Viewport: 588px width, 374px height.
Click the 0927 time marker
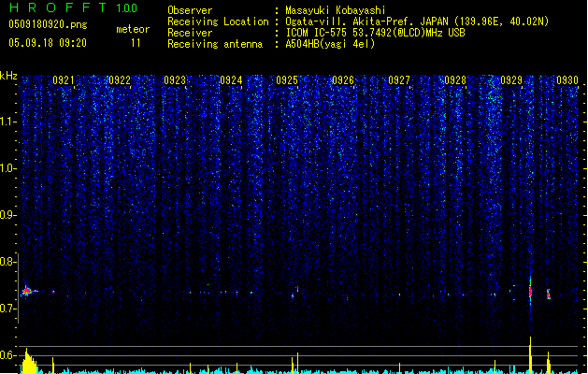tap(399, 79)
